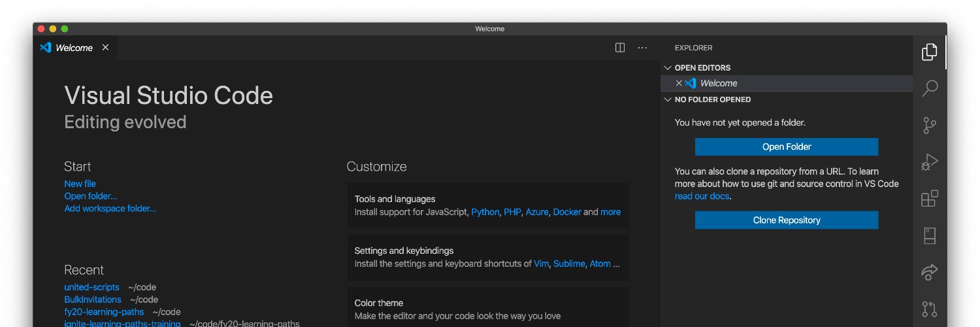Click the Open folder... link under Start

(91, 196)
